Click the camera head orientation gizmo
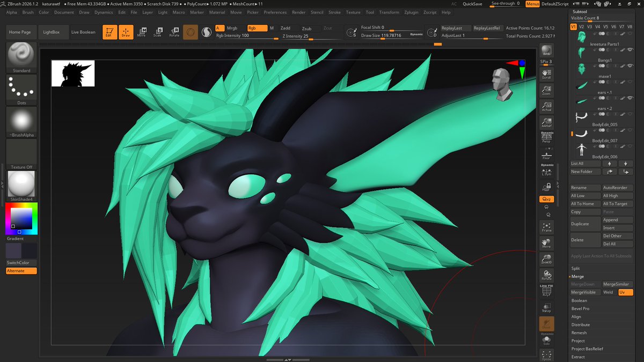Viewport: 644px width, 362px height. click(x=501, y=85)
